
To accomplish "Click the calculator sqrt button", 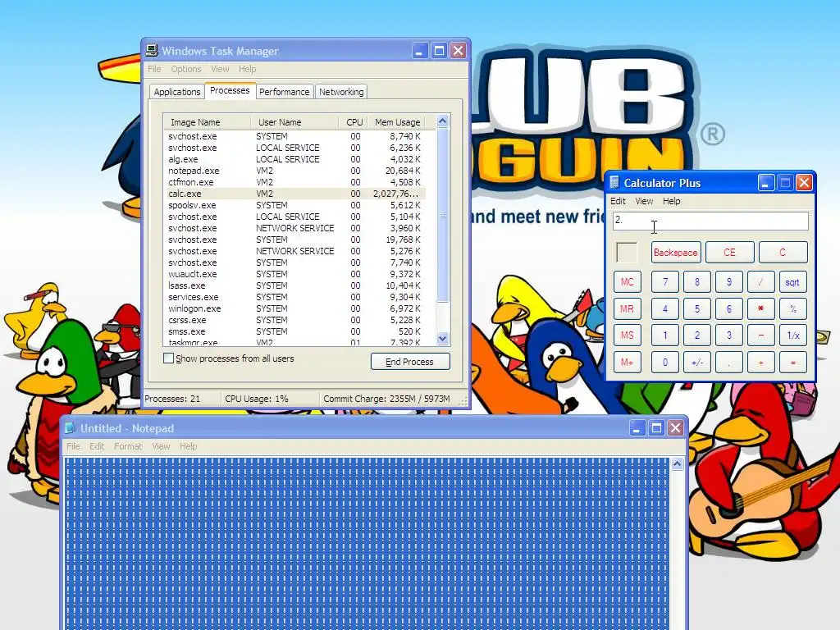I will [793, 282].
